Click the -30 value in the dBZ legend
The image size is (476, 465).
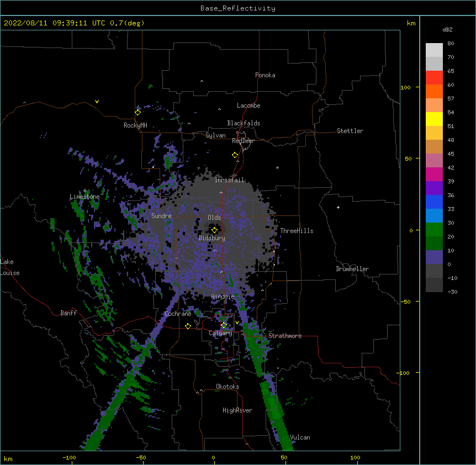tap(452, 292)
